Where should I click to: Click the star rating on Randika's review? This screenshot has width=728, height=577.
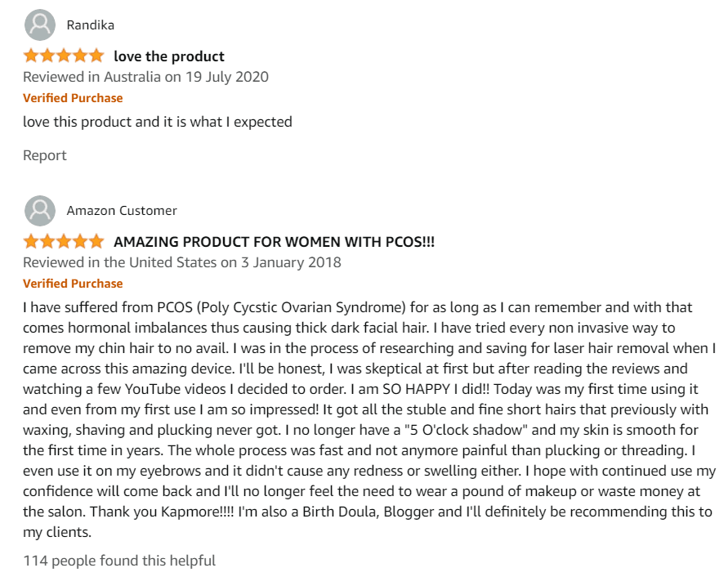[64, 56]
